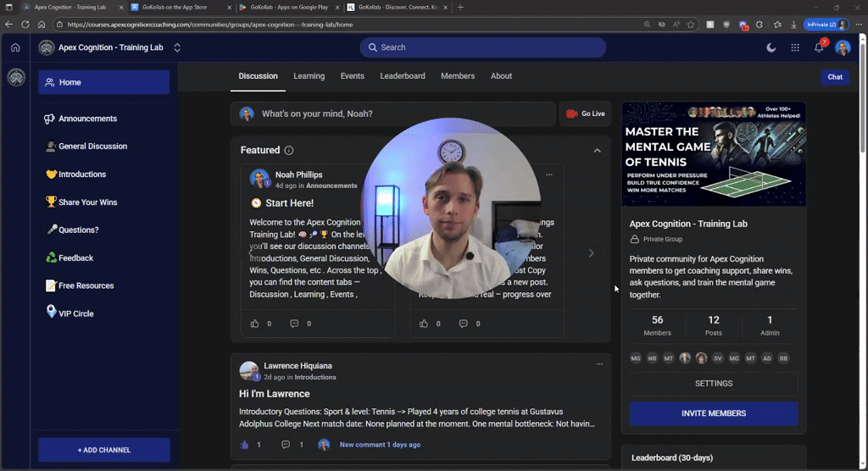Open group SETTINGS button
868x471 pixels.
pos(714,384)
